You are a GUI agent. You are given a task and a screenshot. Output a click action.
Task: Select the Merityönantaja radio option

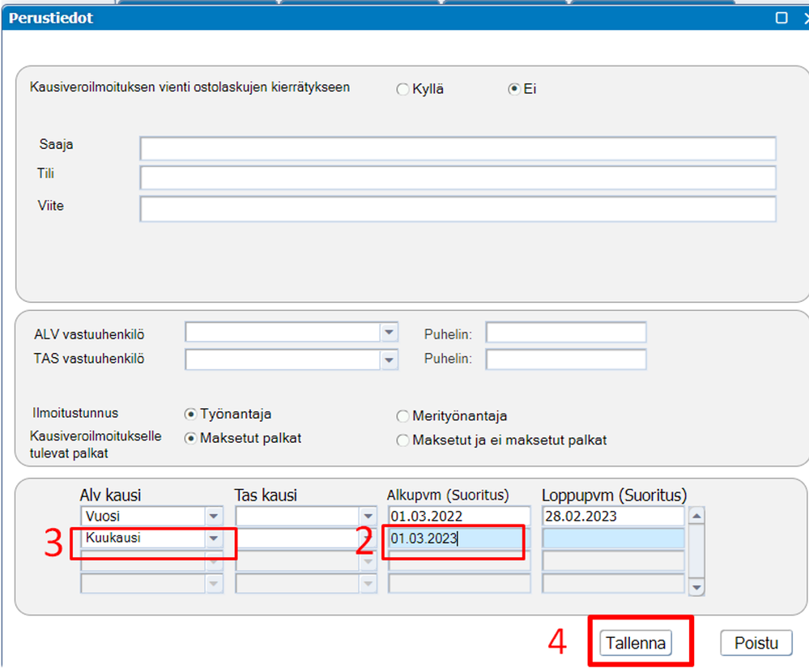coord(402,416)
